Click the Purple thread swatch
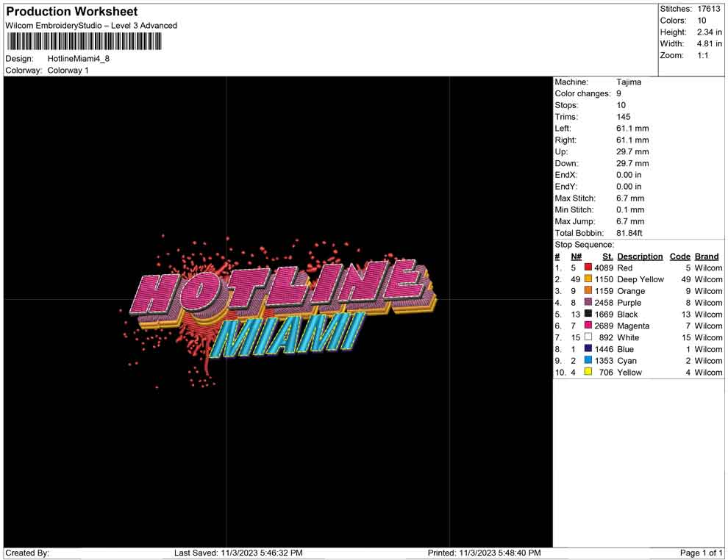Image resolution: width=728 pixels, height=560 pixels. pos(588,303)
